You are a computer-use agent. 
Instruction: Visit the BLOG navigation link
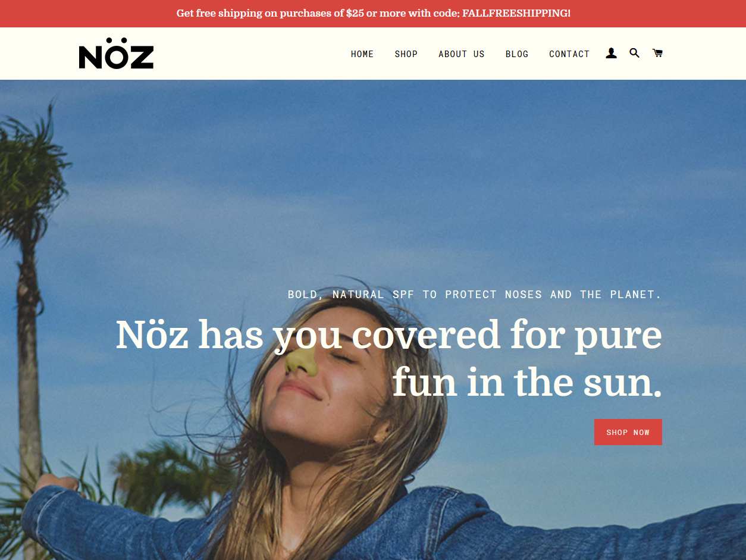[x=517, y=54]
